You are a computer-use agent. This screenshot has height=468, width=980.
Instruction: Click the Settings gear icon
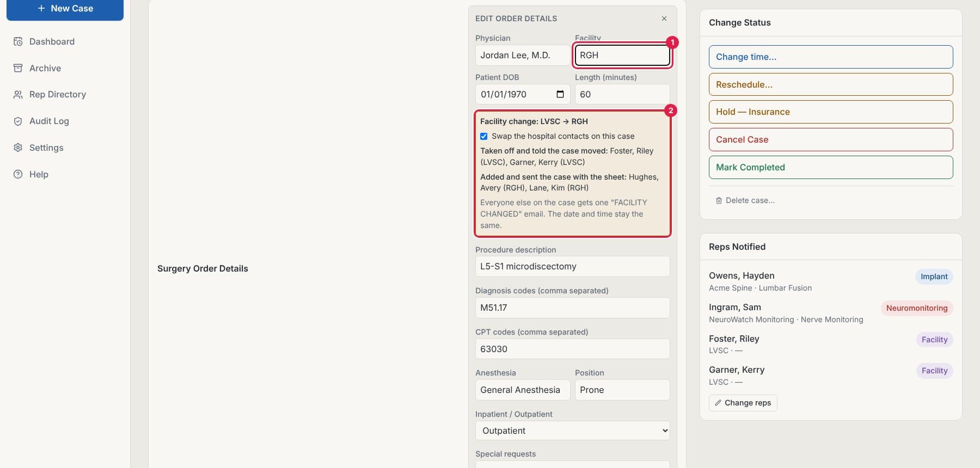pos(18,147)
